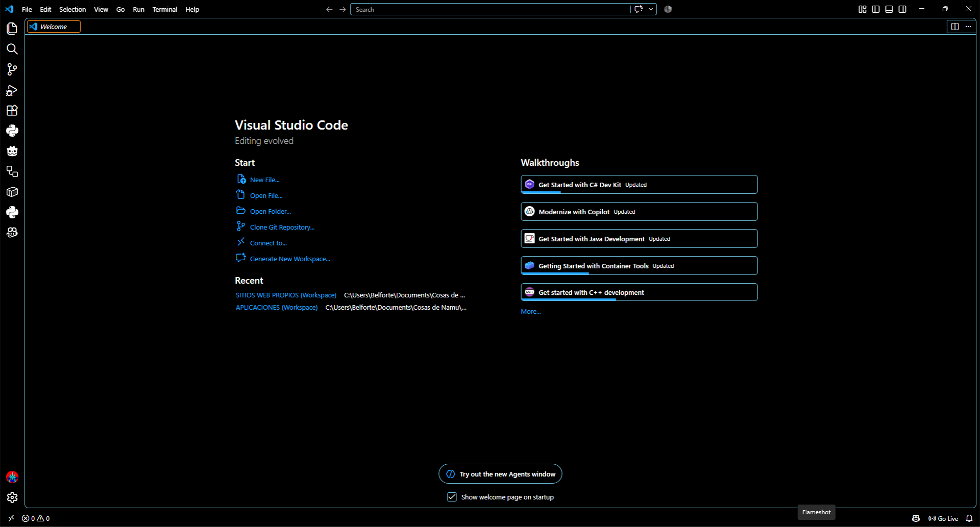Screen dimensions: 980x527
Task: Open Get started with C++ development walkthrough
Action: 639,292
